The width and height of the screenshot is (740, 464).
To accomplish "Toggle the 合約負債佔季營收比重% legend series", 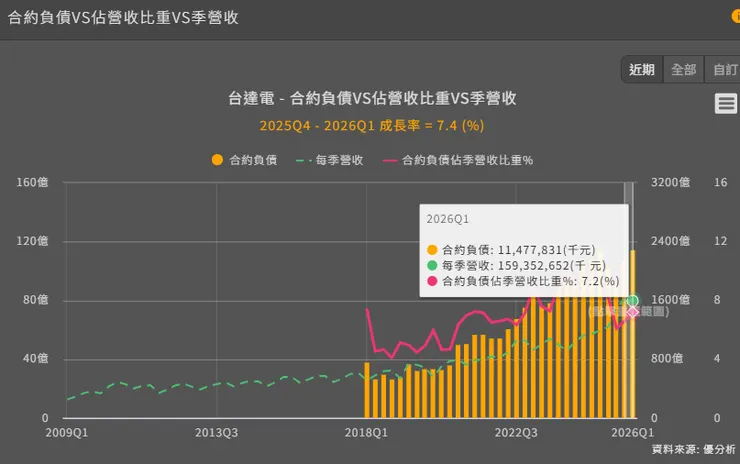I will click(x=458, y=160).
